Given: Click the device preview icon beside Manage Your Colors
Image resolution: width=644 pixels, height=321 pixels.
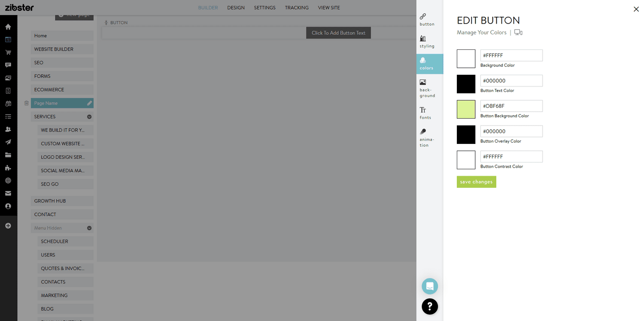Looking at the screenshot, I should [x=518, y=33].
